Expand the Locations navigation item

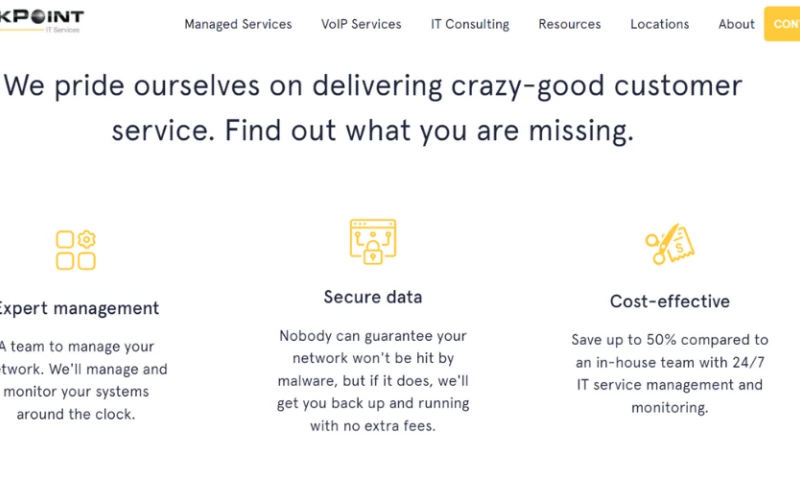[659, 24]
